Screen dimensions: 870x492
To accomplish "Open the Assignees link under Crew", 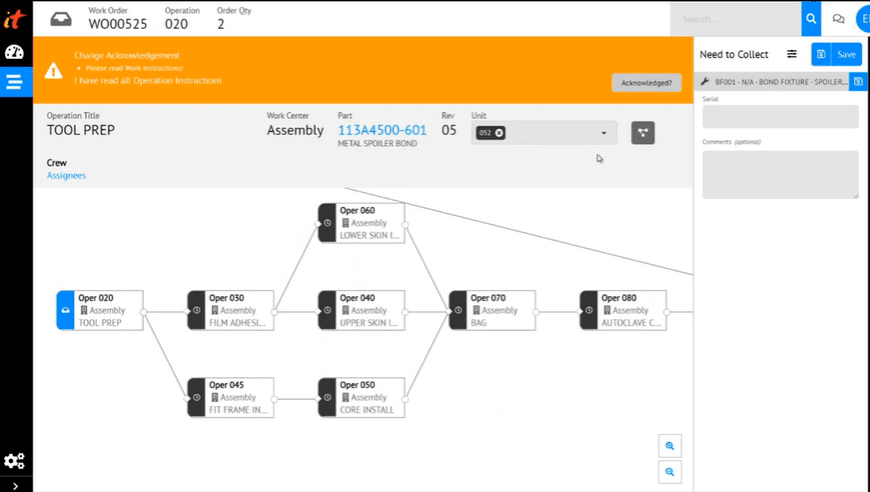I will point(66,176).
